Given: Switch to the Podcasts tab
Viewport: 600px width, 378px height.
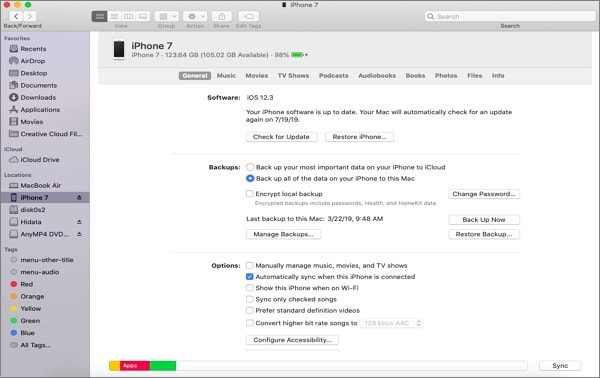Looking at the screenshot, I should click(x=334, y=76).
